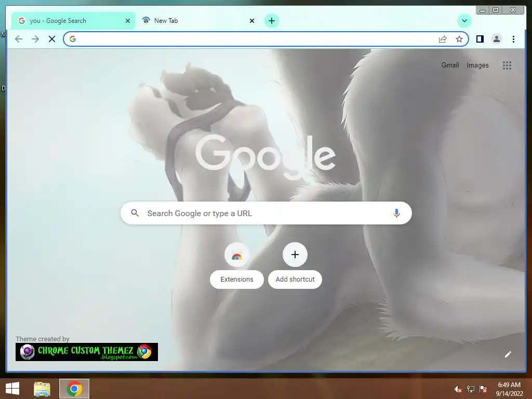This screenshot has width=532, height=399.
Task: Minimize the Chrome window
Action: (483, 10)
